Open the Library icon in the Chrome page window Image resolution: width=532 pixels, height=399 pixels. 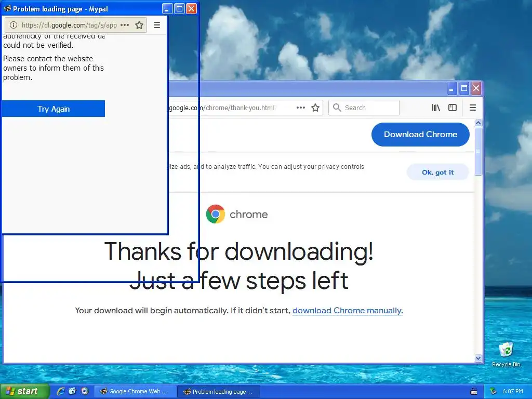point(436,108)
